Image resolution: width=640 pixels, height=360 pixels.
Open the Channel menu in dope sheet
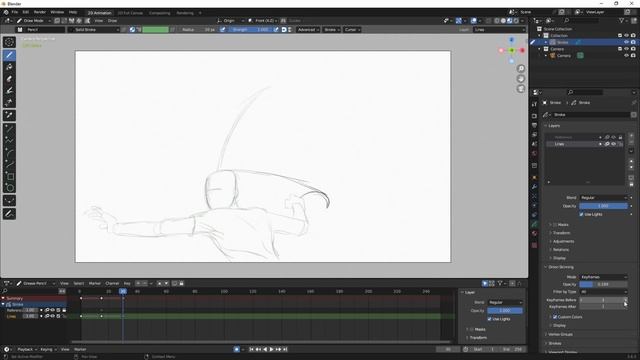point(112,283)
